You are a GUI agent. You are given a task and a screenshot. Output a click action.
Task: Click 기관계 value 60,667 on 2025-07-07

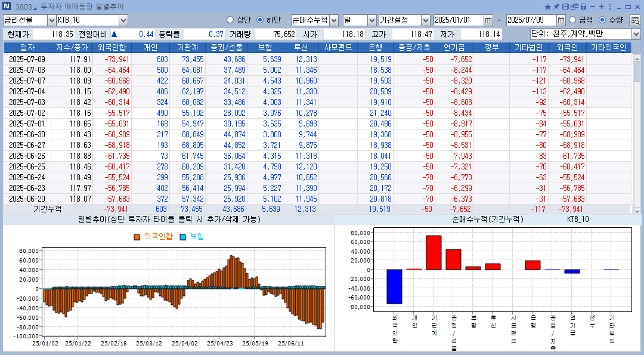193,81
